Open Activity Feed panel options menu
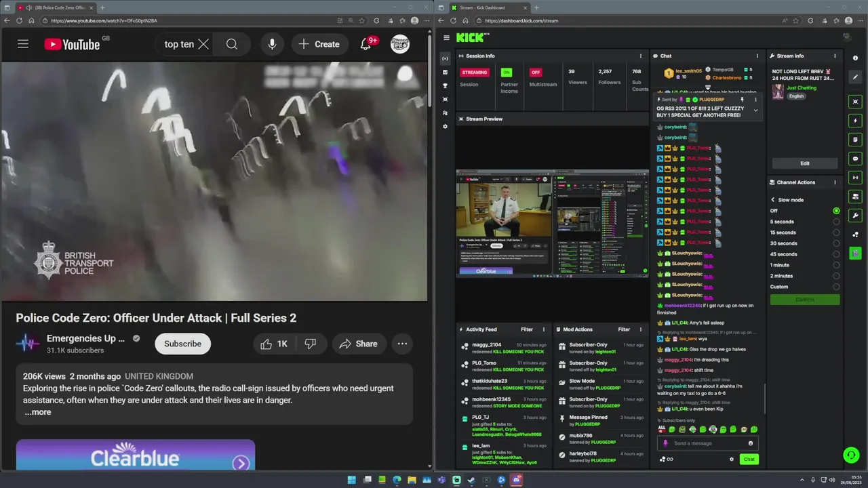868x488 pixels. tap(543, 329)
